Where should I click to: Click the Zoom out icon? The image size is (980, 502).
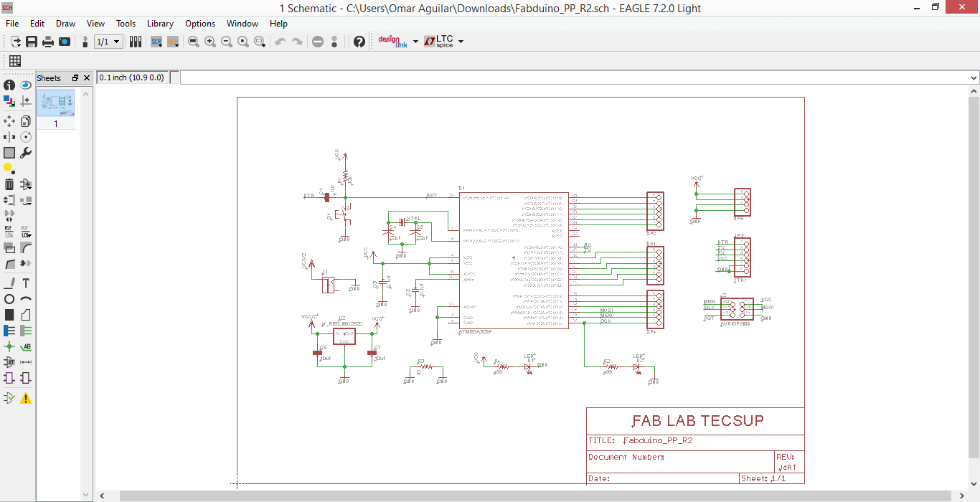pos(227,42)
